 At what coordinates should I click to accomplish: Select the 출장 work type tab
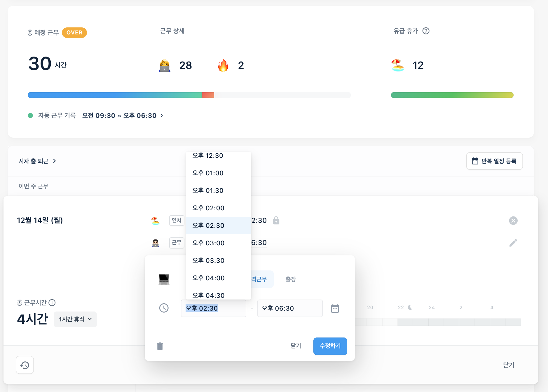coord(291,279)
